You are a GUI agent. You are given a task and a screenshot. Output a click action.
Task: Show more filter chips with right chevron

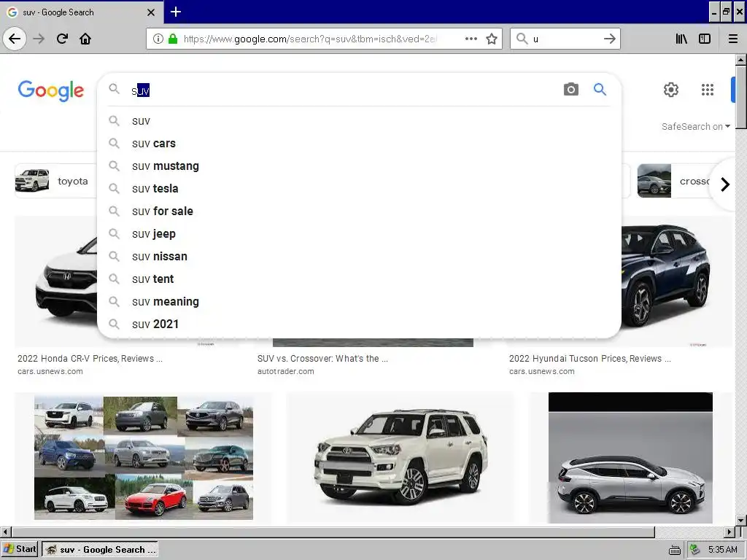[x=724, y=184]
